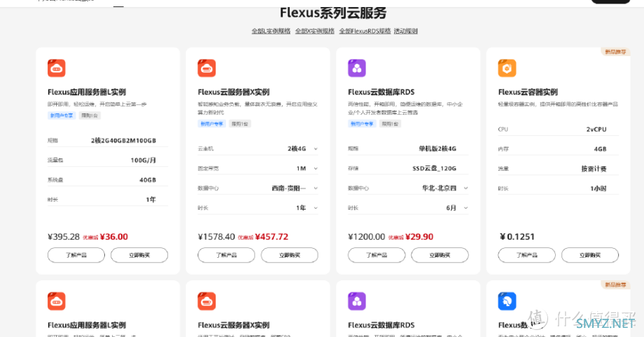
Task: Click 了解产品 under the ¥36.00 offer
Action: pyautogui.click(x=76, y=255)
